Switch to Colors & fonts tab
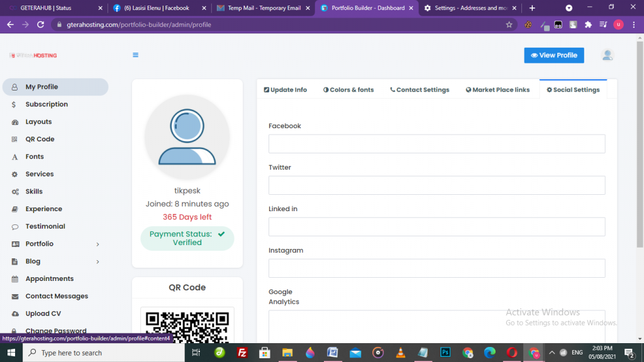644x362 pixels. click(348, 90)
